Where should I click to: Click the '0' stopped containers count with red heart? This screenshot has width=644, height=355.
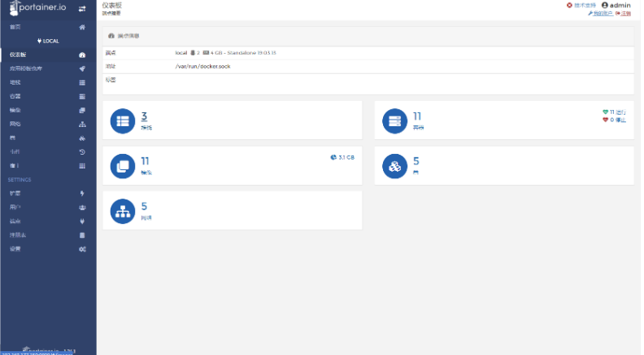(x=614, y=121)
